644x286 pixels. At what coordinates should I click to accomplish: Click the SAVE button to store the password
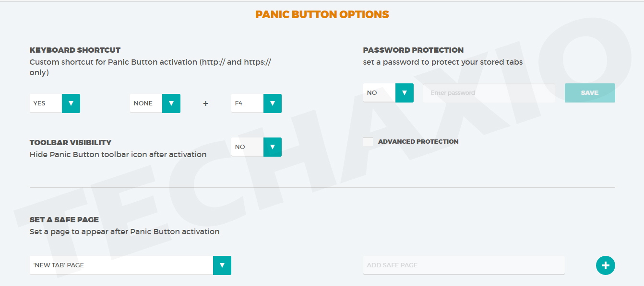click(590, 92)
